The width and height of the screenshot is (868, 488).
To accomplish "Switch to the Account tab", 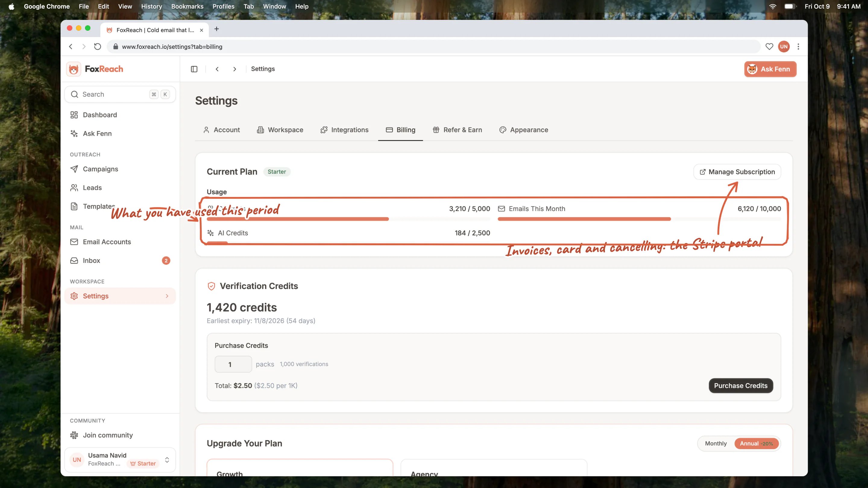I will [222, 130].
